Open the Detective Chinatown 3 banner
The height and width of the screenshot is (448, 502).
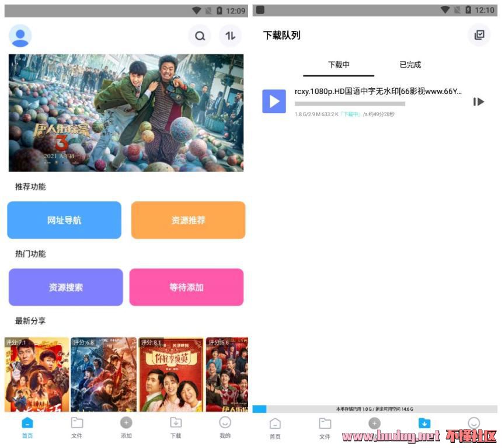(126, 113)
